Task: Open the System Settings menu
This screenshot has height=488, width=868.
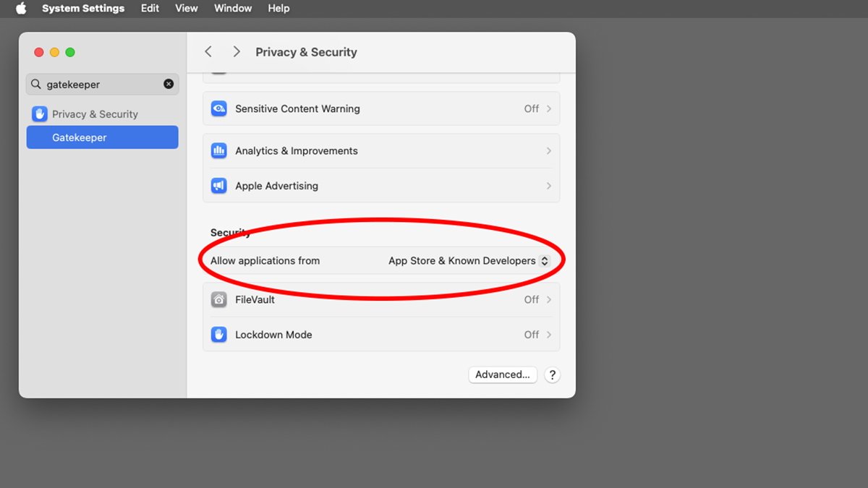Action: tap(83, 9)
